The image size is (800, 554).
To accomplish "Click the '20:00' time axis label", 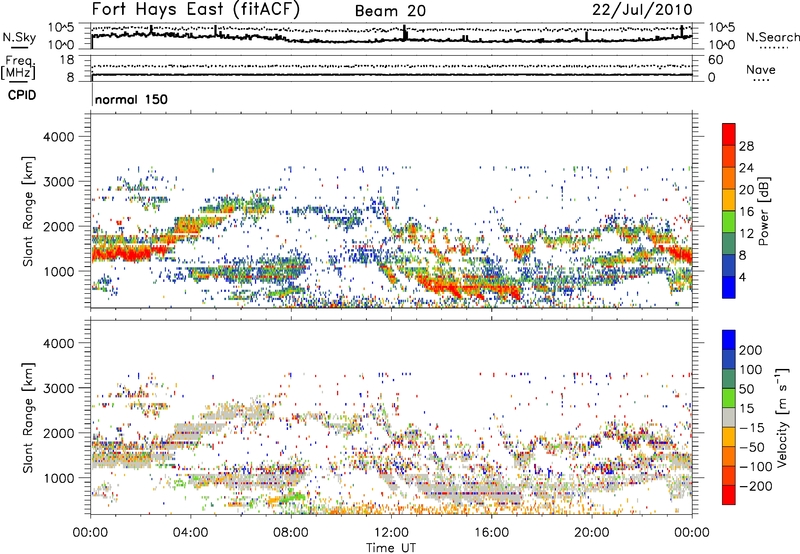I will [x=592, y=533].
